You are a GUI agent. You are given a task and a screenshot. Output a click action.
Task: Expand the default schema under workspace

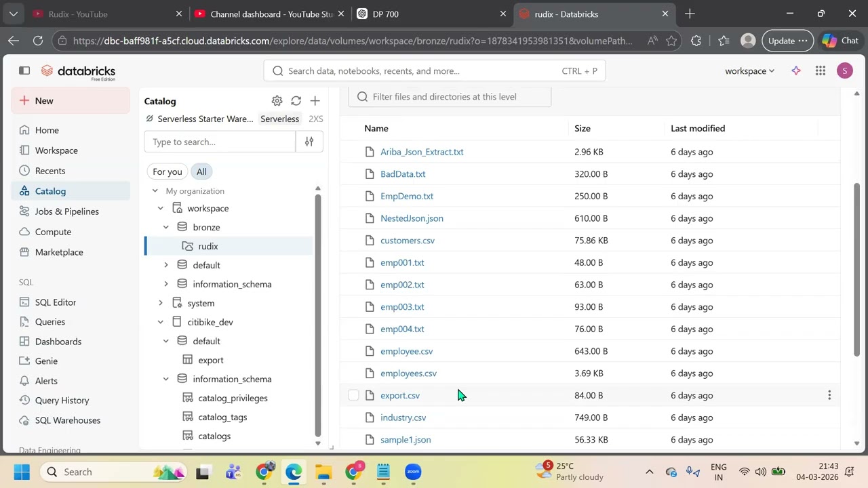pos(165,265)
